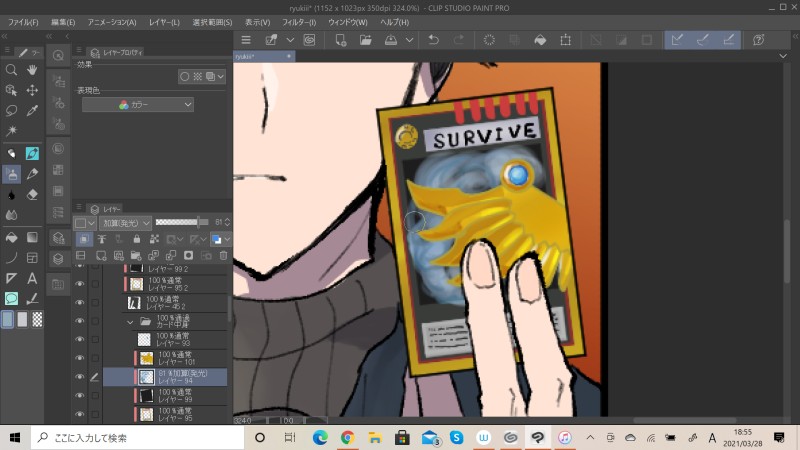Collapse the カード中身 layer folder
The image size is (800, 450).
tap(130, 322)
